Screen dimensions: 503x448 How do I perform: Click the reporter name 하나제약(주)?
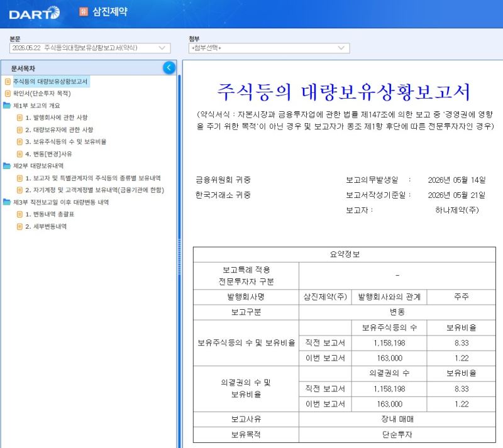[x=457, y=210]
